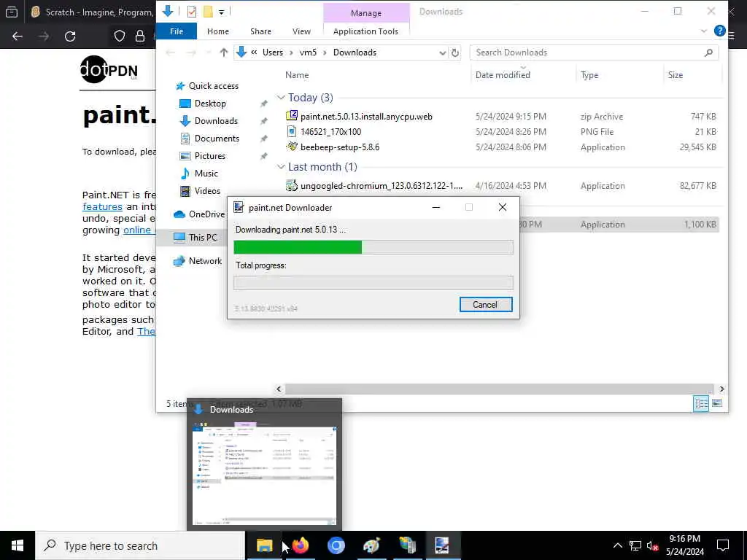Switch to Large icons view layout

[x=716, y=403]
